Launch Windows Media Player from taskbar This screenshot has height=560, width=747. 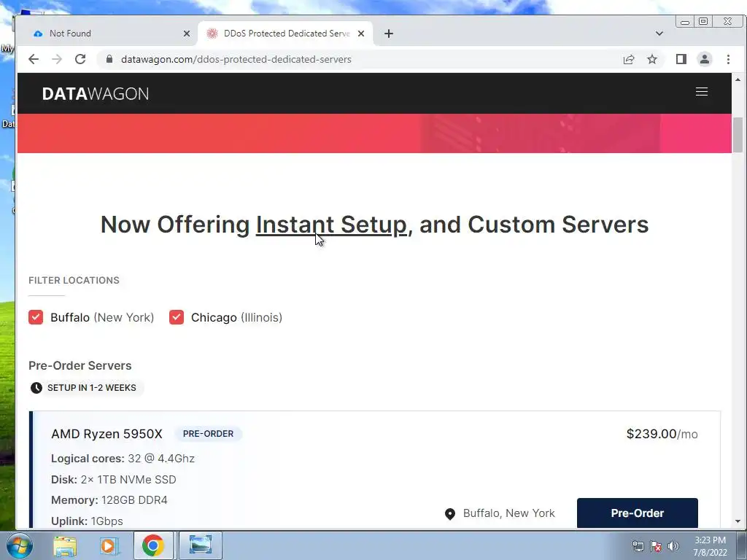[x=109, y=545]
